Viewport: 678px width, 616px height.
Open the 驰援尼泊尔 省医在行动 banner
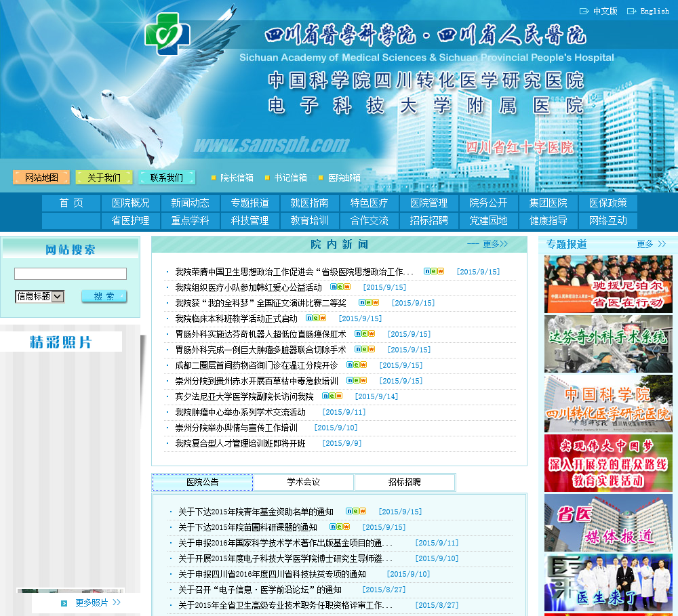(x=608, y=284)
